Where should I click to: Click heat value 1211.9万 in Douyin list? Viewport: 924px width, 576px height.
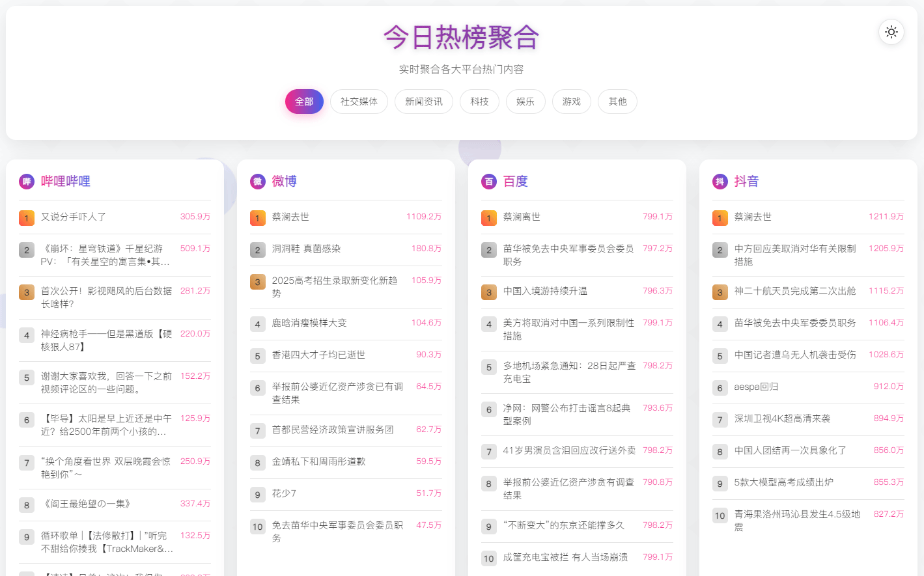tap(886, 217)
